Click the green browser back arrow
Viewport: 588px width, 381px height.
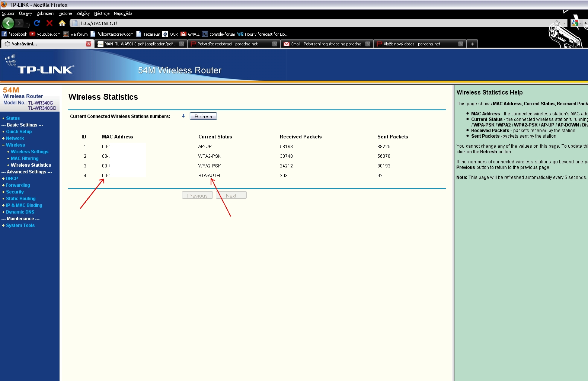[8, 23]
